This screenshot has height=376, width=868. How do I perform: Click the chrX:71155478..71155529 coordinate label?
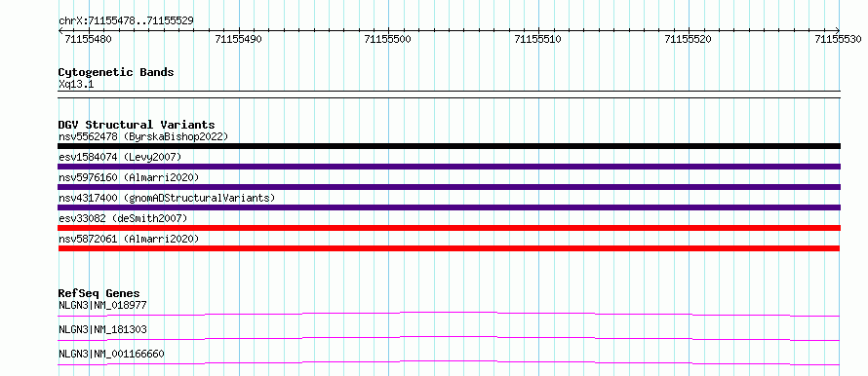click(x=126, y=21)
